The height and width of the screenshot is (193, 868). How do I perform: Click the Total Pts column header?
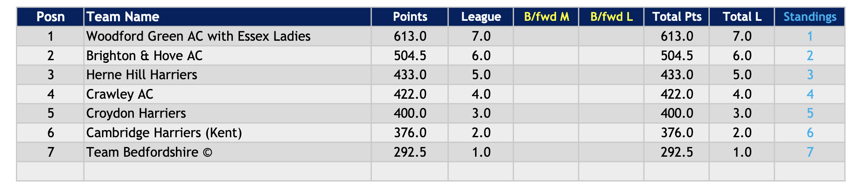677,17
